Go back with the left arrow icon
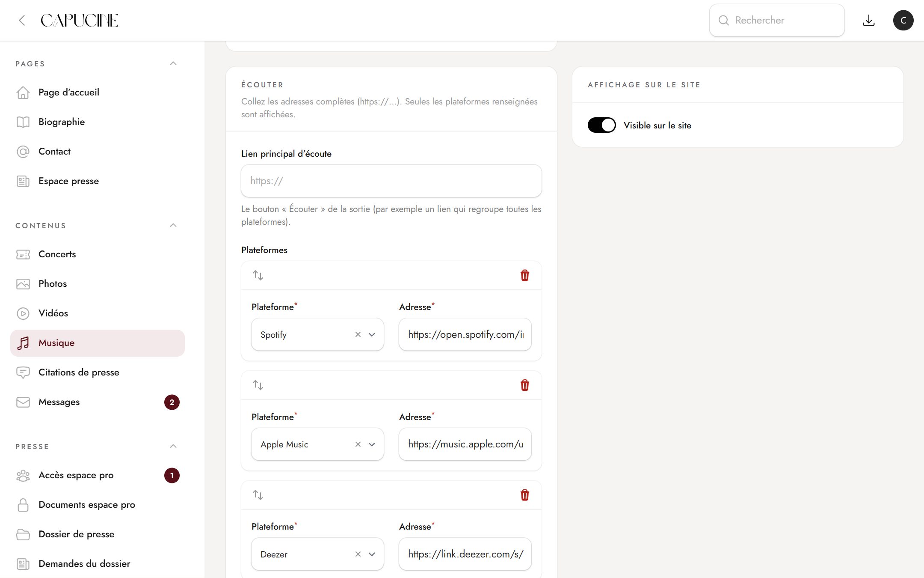Image resolution: width=924 pixels, height=578 pixels. [22, 20]
